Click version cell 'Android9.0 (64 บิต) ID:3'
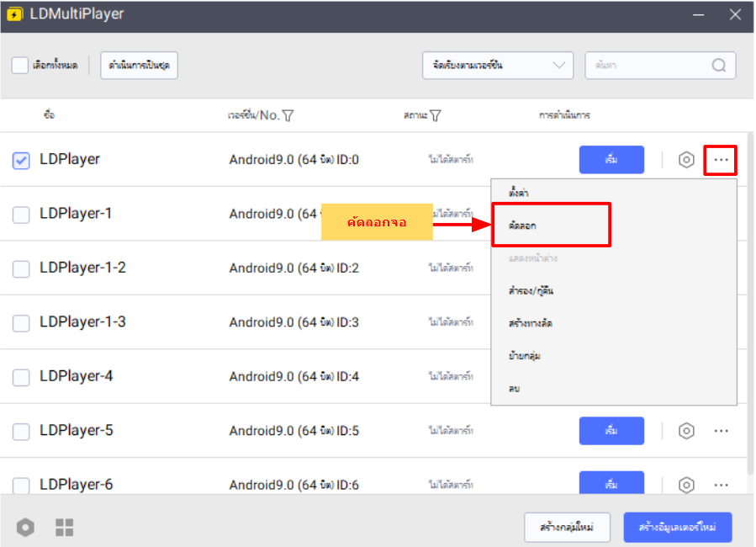 294,322
